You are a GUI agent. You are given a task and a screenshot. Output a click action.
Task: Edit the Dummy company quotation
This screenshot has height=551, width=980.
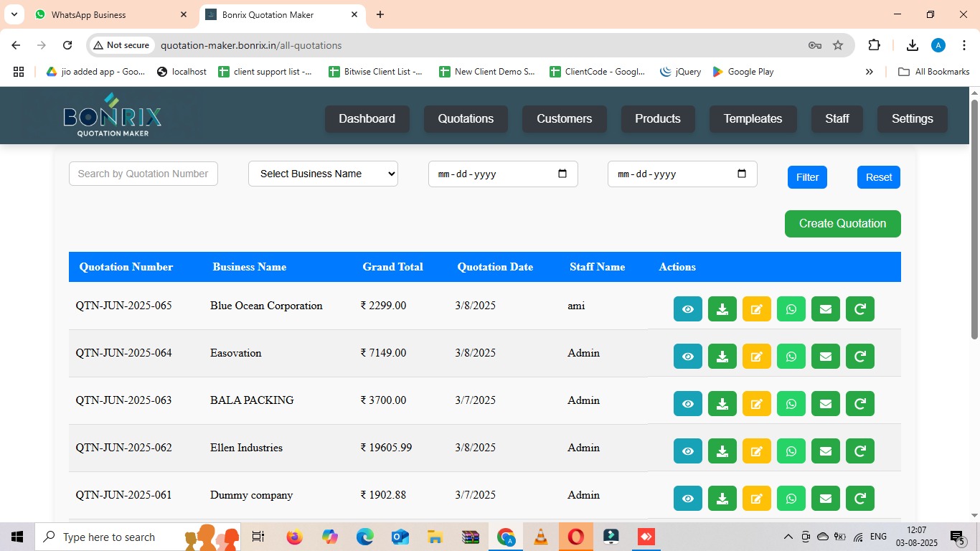point(757,499)
